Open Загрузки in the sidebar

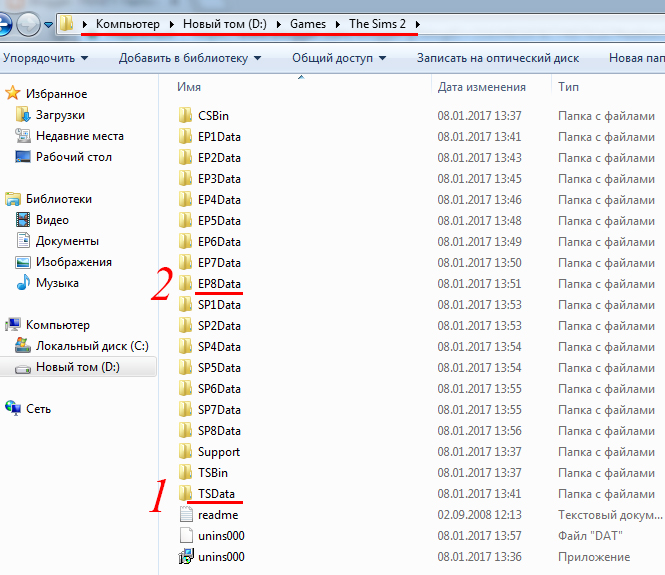point(60,115)
